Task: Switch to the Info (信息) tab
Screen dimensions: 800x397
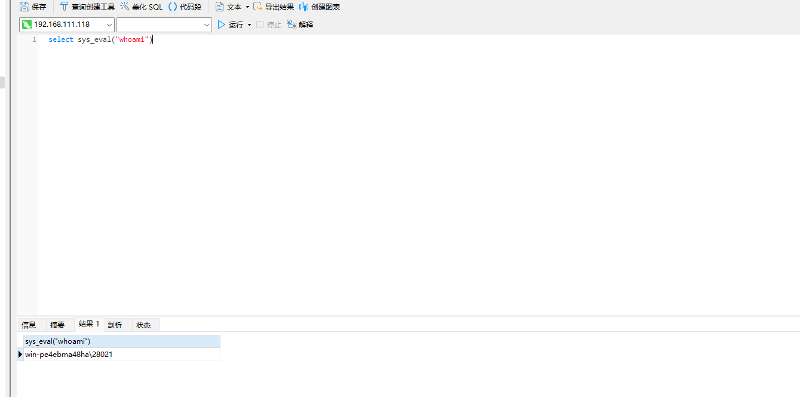Action: 29,325
